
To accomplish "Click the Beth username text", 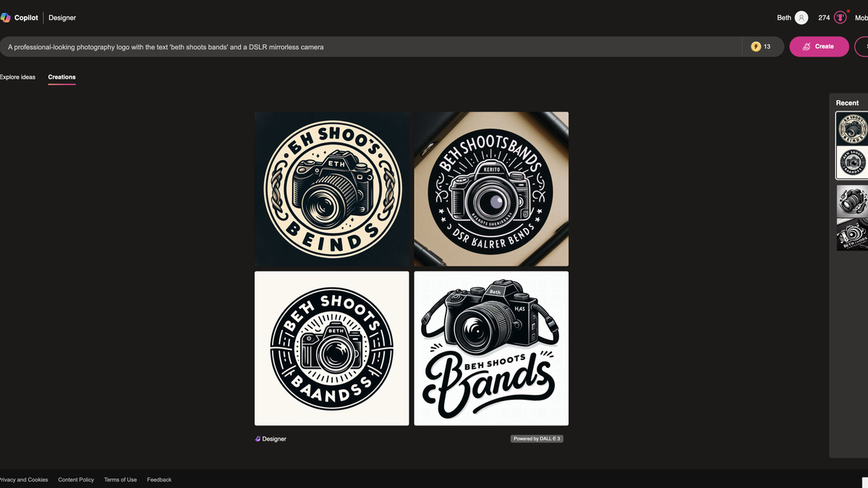I will [784, 17].
